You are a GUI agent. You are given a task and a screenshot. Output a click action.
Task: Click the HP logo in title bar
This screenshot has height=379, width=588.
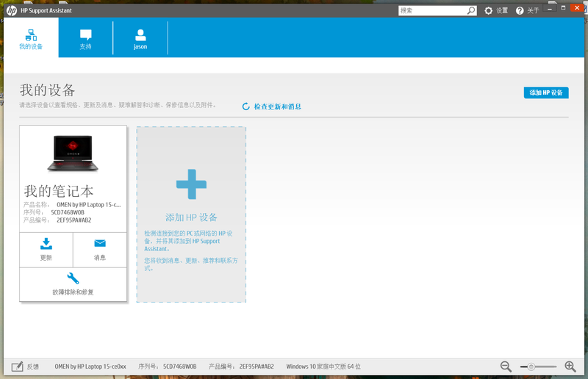[12, 10]
